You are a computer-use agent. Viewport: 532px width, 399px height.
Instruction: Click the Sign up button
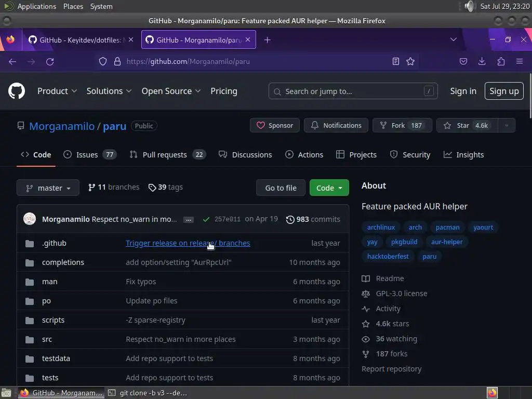504,91
